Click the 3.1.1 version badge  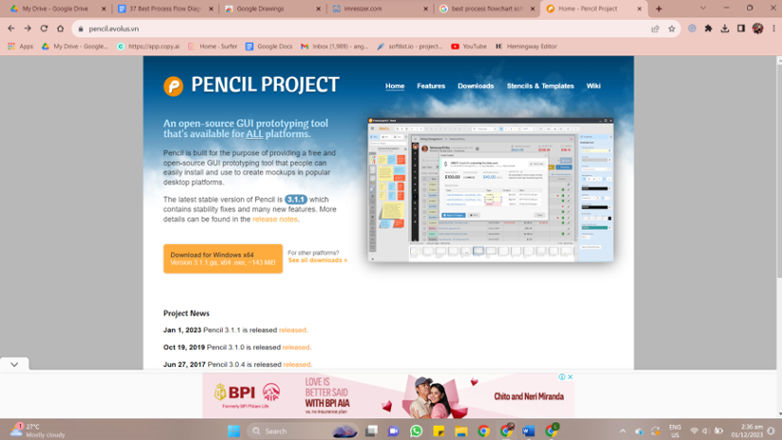tap(296, 200)
